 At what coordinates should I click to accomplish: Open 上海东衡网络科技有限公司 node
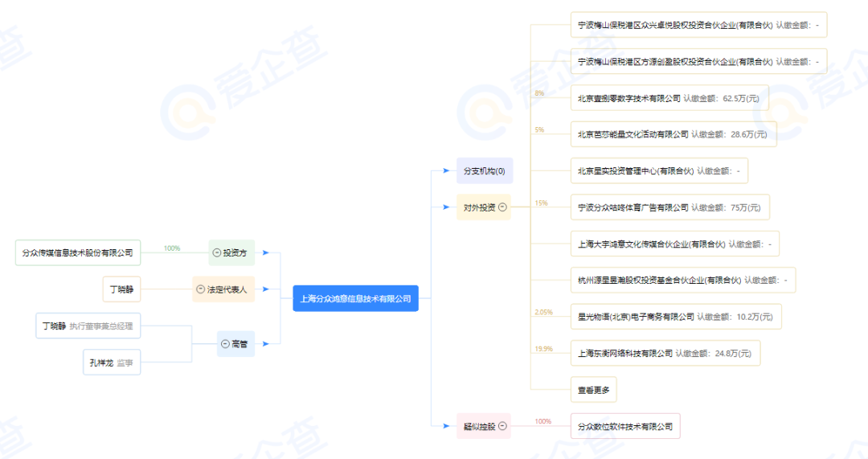pyautogui.click(x=665, y=353)
